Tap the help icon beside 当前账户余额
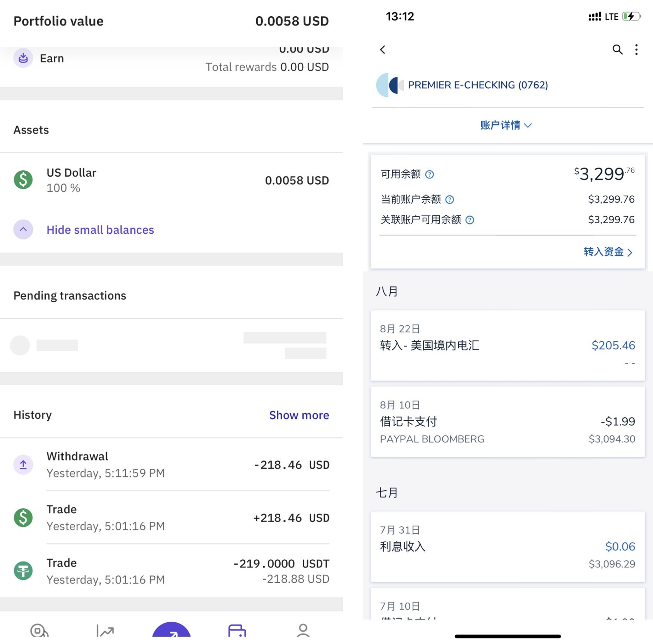This screenshot has height=644, width=653. click(449, 200)
